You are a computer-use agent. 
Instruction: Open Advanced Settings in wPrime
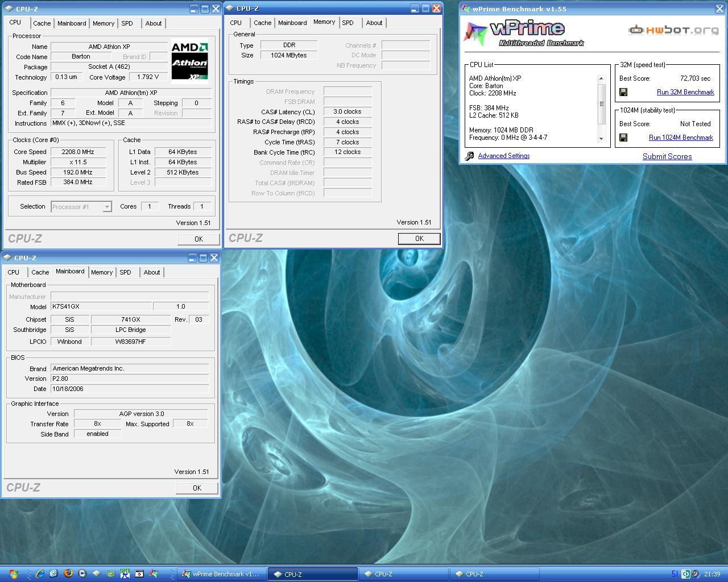click(504, 156)
